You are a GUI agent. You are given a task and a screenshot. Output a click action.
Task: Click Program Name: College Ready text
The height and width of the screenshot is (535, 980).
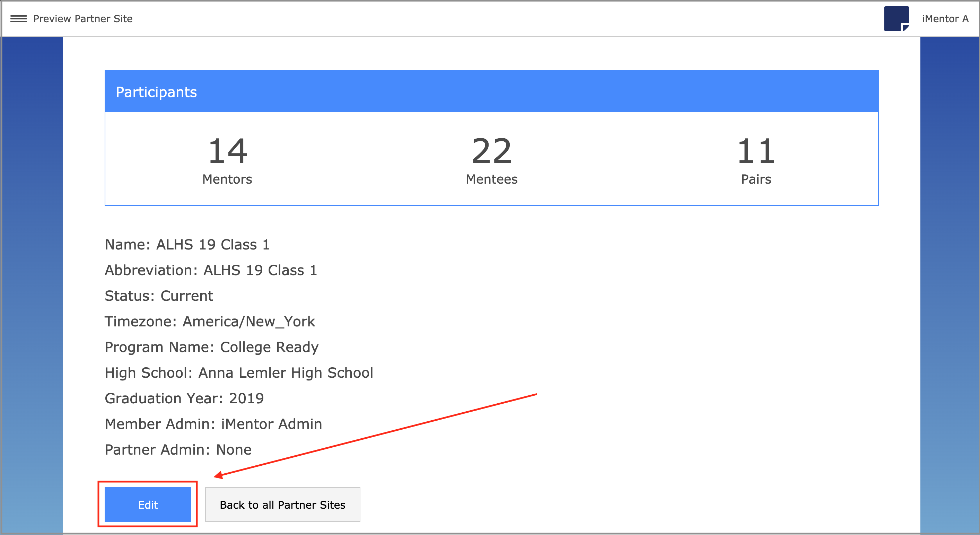tap(211, 347)
